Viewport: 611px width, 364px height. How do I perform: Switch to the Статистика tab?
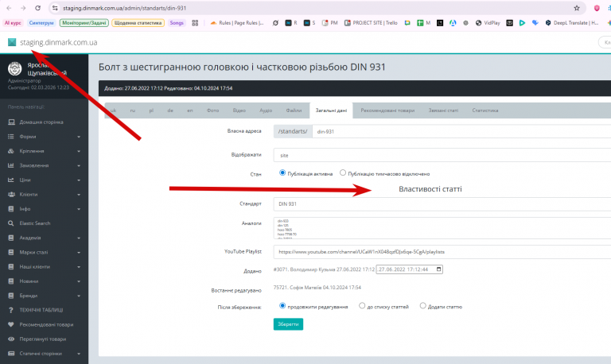coord(485,110)
